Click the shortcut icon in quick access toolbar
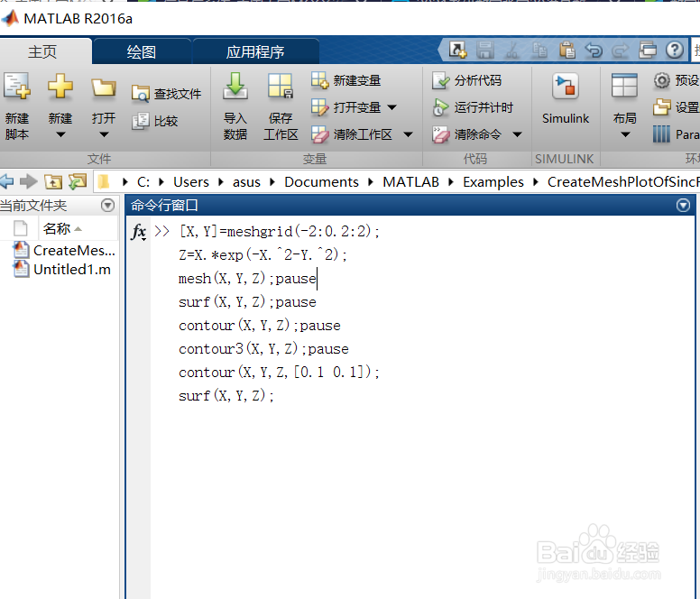 [458, 50]
